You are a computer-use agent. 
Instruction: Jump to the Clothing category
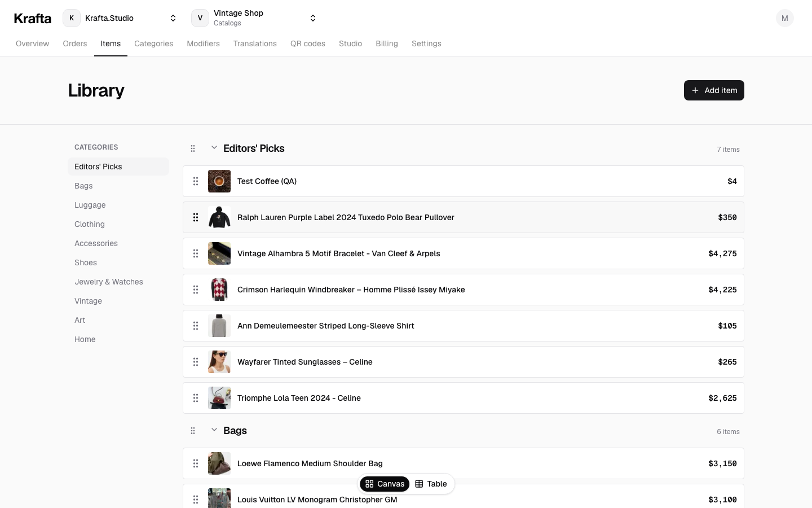[x=118, y=224]
